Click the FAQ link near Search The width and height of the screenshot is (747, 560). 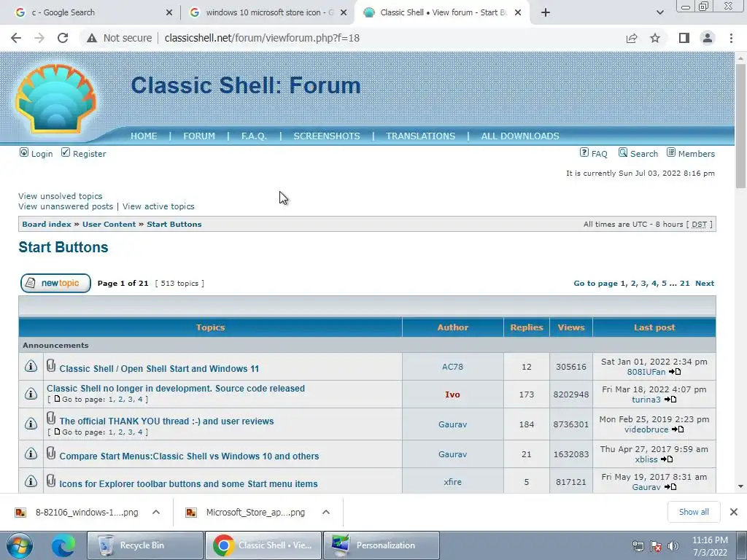(x=599, y=154)
